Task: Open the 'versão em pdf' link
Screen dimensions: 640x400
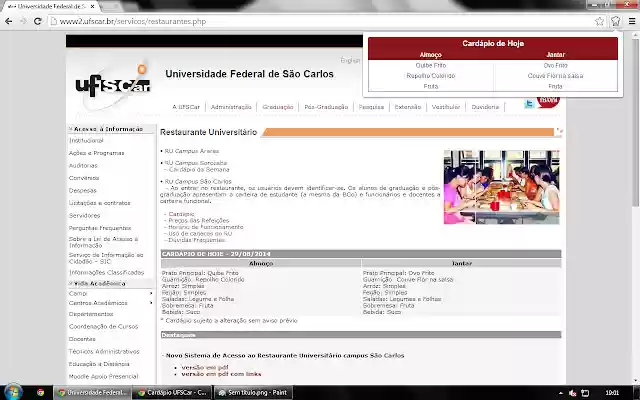Action: [205, 367]
